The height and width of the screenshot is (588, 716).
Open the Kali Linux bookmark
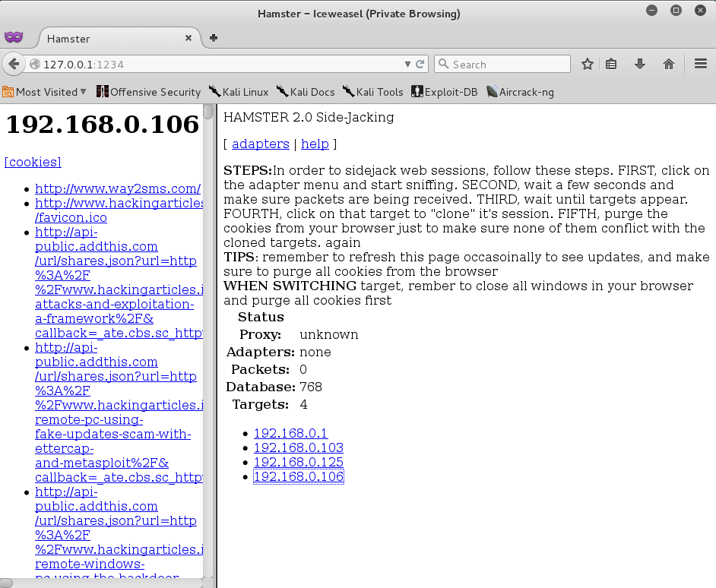coord(239,92)
